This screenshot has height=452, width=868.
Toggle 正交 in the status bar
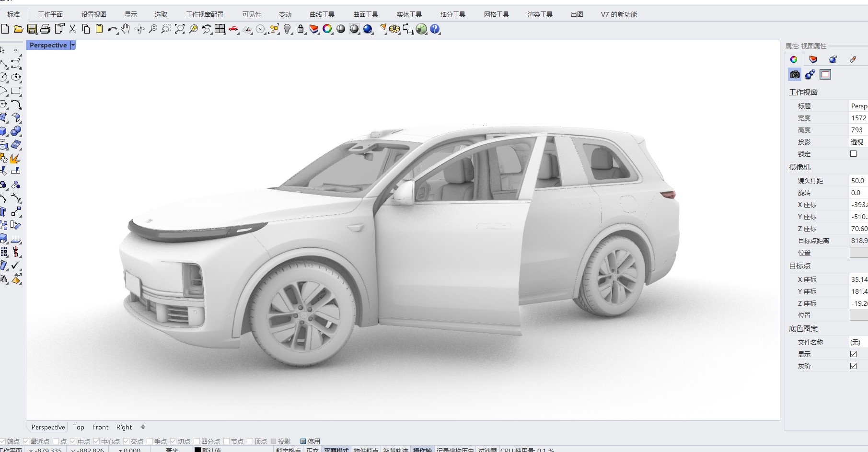click(312, 450)
